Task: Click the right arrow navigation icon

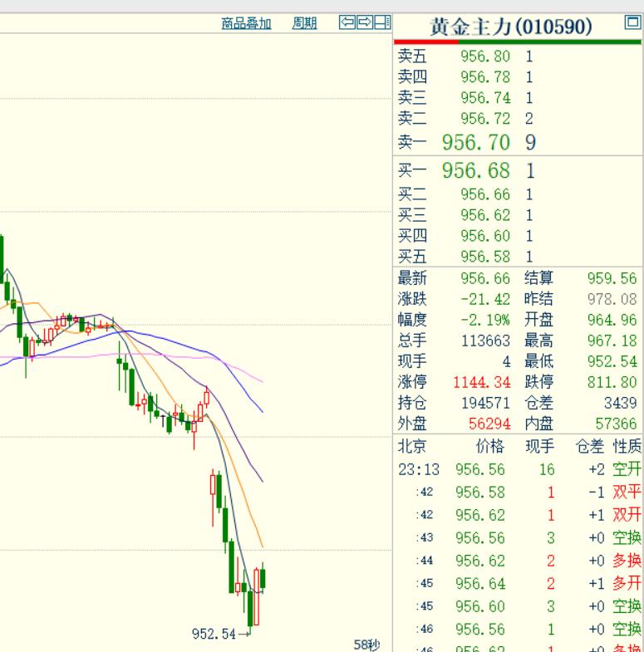Action: [365, 22]
